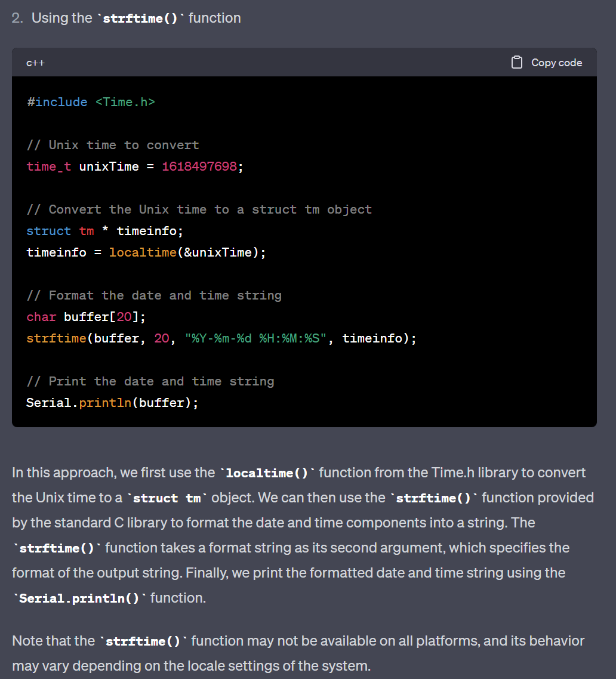Click the char buffer[20] declaration line
Screen dimensions: 616x679
click(x=86, y=317)
